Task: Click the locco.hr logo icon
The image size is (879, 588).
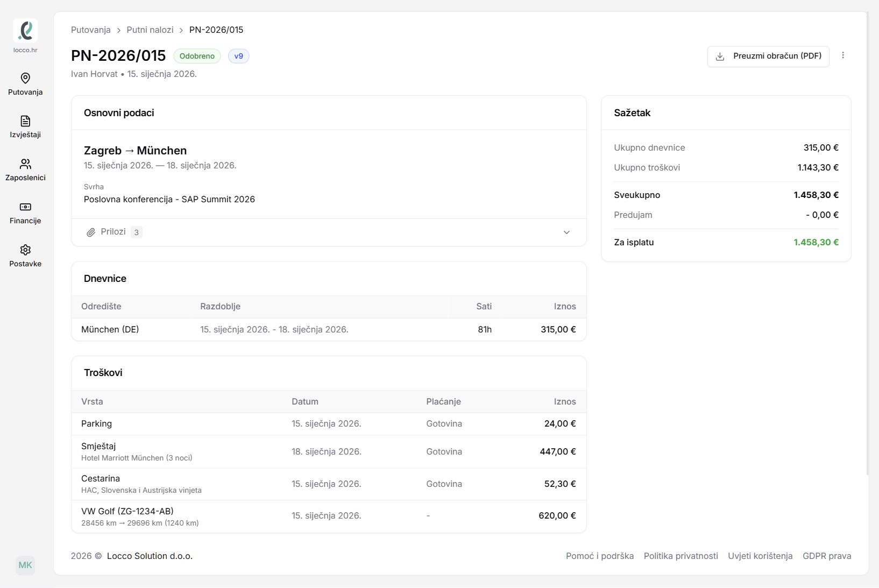Action: 25,31
